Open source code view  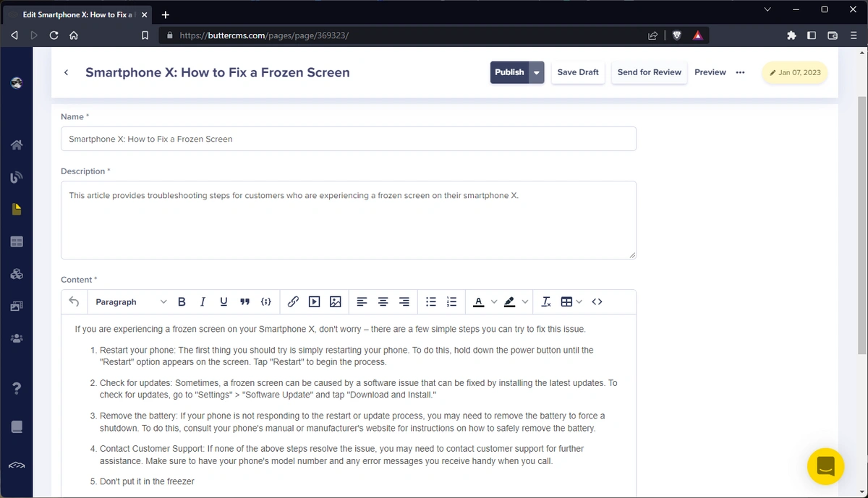click(597, 302)
